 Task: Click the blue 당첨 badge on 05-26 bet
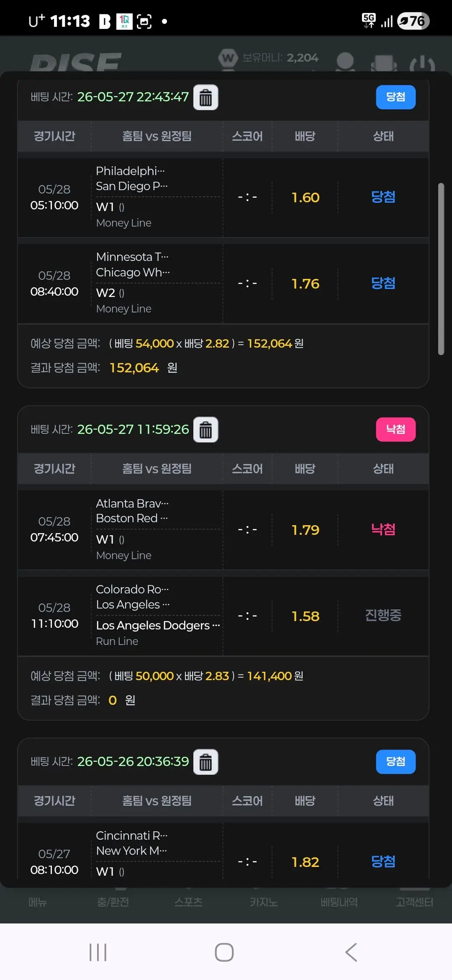pyautogui.click(x=395, y=761)
